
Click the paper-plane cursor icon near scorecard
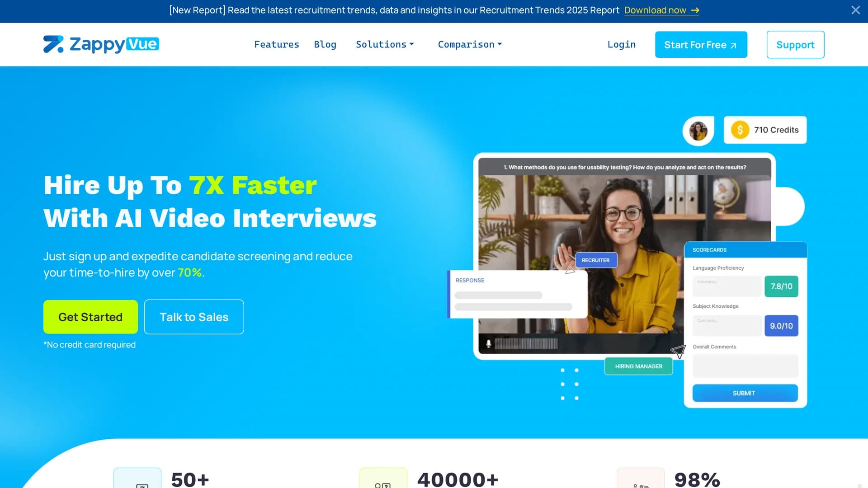678,351
